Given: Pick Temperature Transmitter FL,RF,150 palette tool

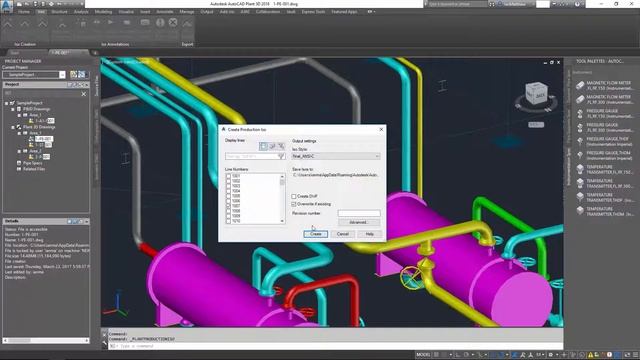Looking at the screenshot, I should (x=605, y=169).
